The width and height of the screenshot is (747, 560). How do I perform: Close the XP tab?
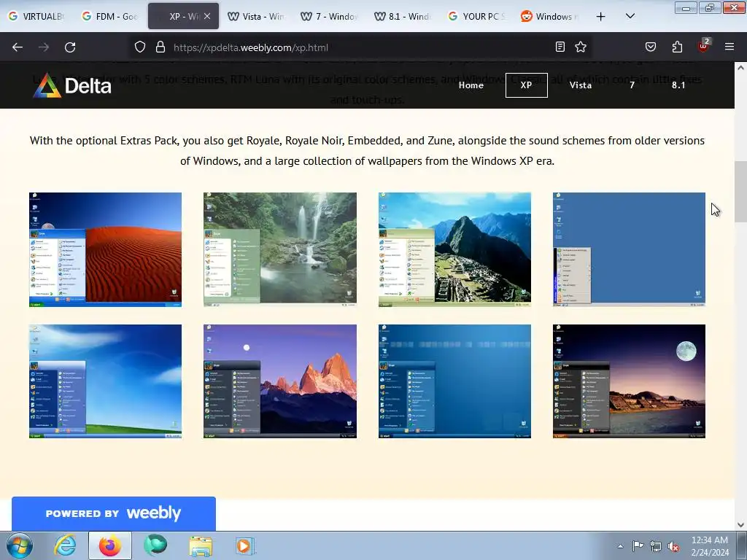(207, 16)
